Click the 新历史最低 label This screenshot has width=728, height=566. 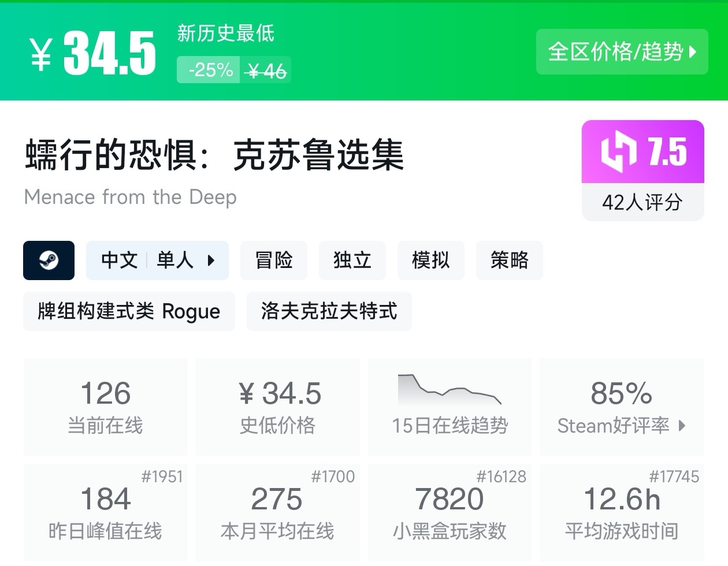(226, 33)
